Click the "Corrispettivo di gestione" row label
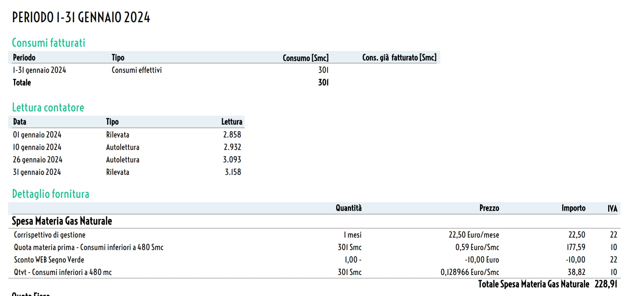644x296 pixels. click(x=49, y=235)
